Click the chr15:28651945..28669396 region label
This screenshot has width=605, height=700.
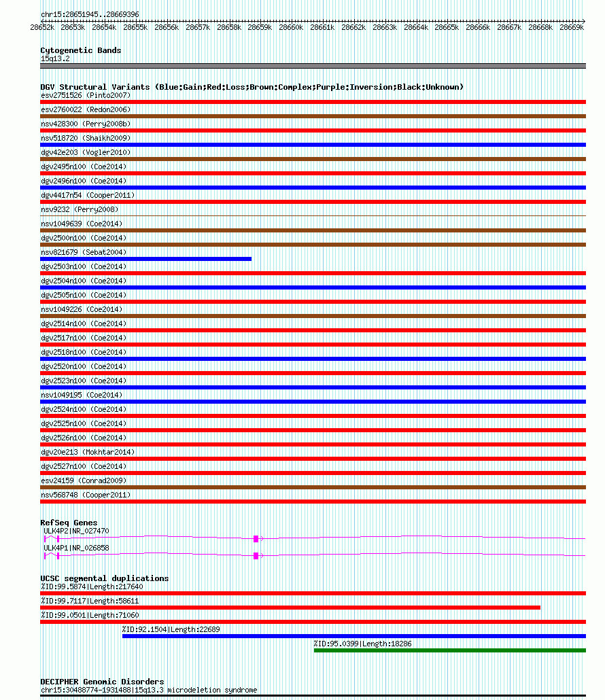[x=90, y=14]
